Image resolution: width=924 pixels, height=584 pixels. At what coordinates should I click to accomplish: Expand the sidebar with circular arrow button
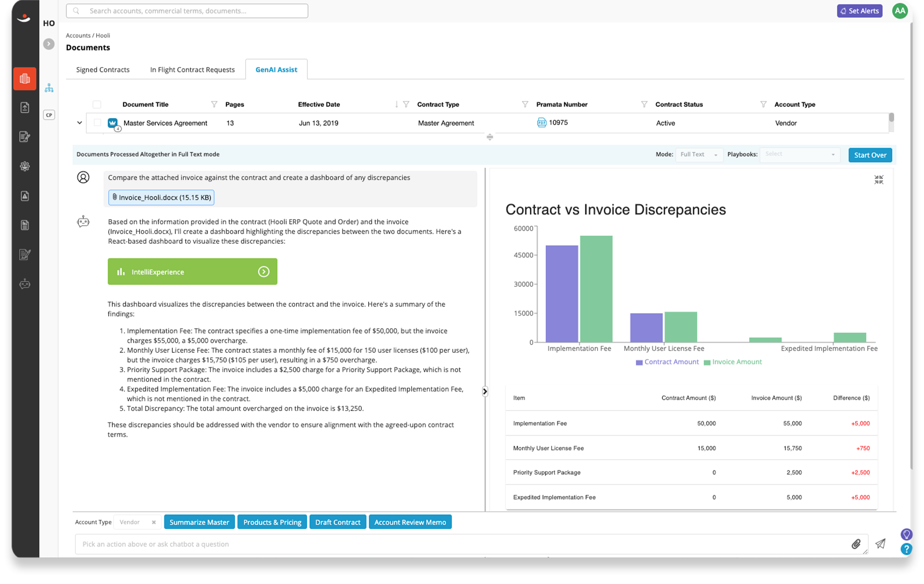[49, 44]
